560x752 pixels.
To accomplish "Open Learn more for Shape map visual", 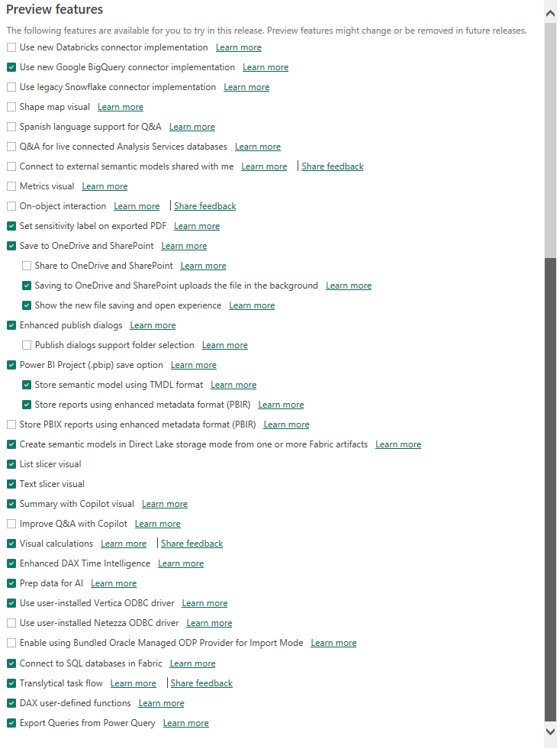I will coord(121,107).
